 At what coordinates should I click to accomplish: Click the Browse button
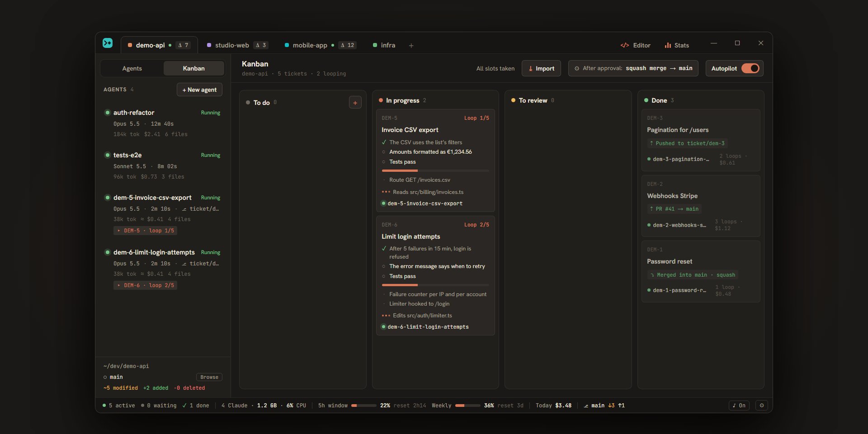(x=209, y=377)
